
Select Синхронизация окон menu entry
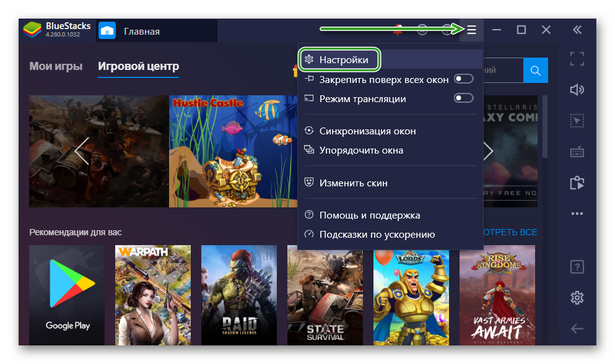click(x=390, y=131)
